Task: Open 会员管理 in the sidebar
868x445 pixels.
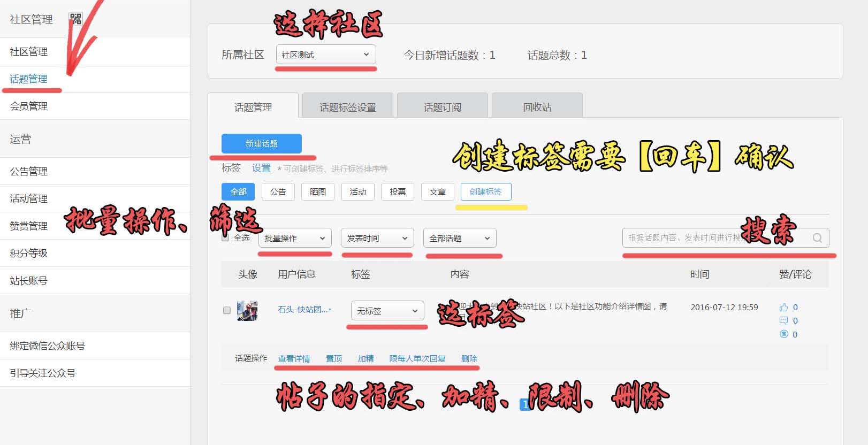Action: click(29, 106)
